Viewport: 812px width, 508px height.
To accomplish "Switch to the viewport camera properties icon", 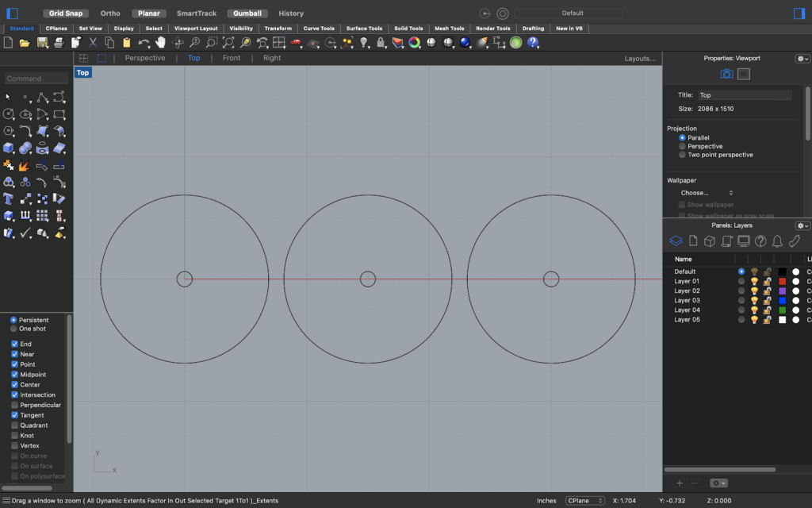I will tap(726, 74).
